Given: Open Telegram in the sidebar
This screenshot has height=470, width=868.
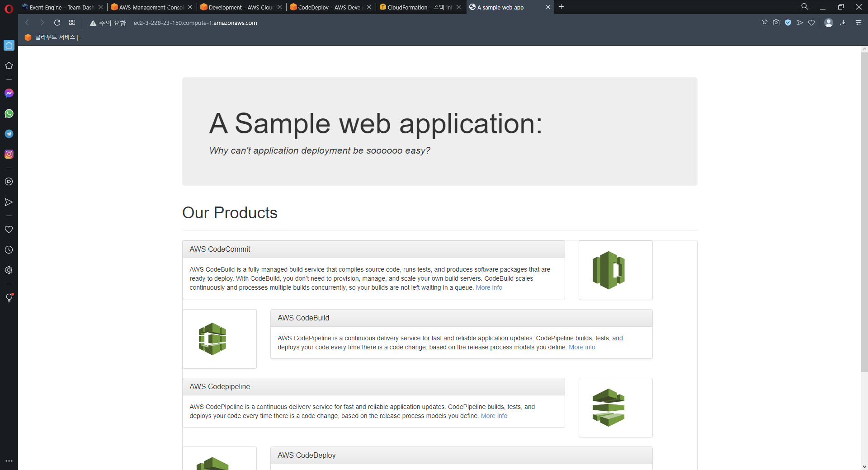Looking at the screenshot, I should pos(9,134).
